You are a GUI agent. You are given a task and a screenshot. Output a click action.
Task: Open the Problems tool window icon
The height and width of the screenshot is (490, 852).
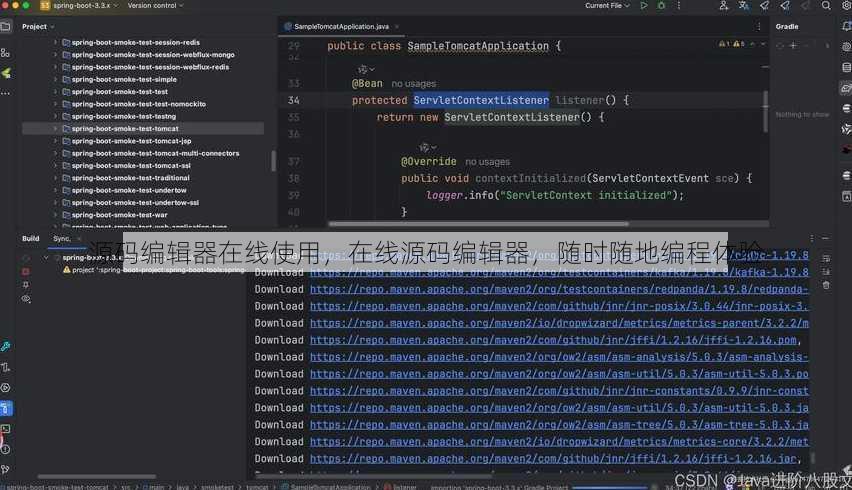pyautogui.click(x=5, y=449)
